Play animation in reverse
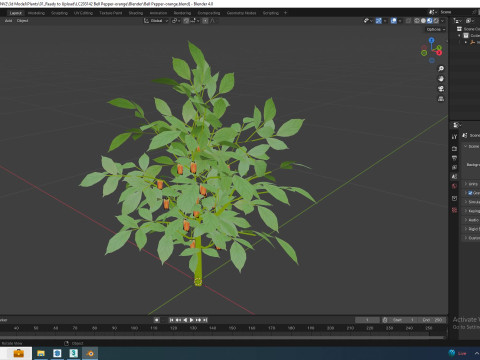 coord(185,320)
